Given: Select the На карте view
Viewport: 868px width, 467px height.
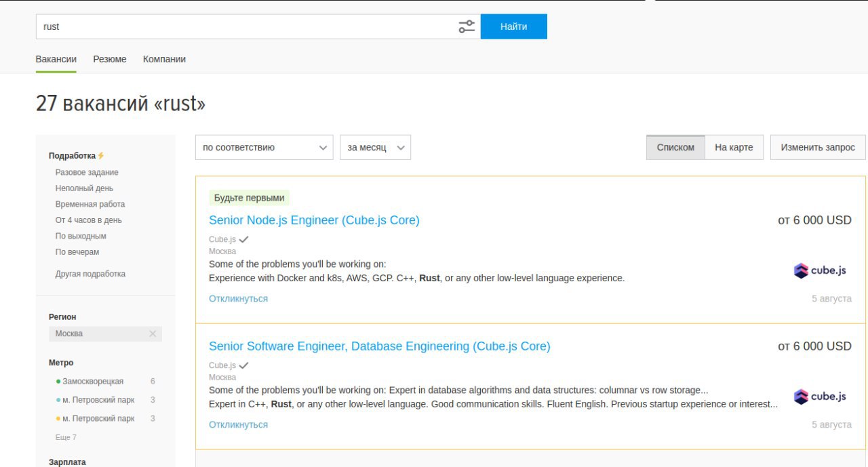Looking at the screenshot, I should coord(734,148).
